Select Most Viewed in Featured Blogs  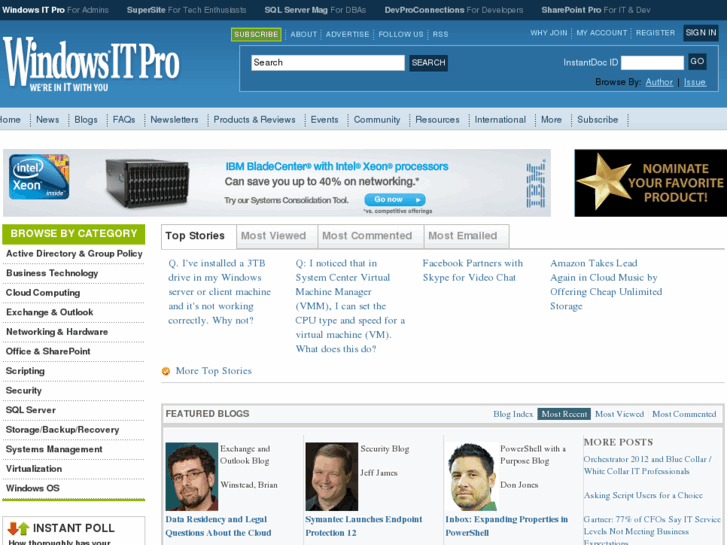[619, 414]
